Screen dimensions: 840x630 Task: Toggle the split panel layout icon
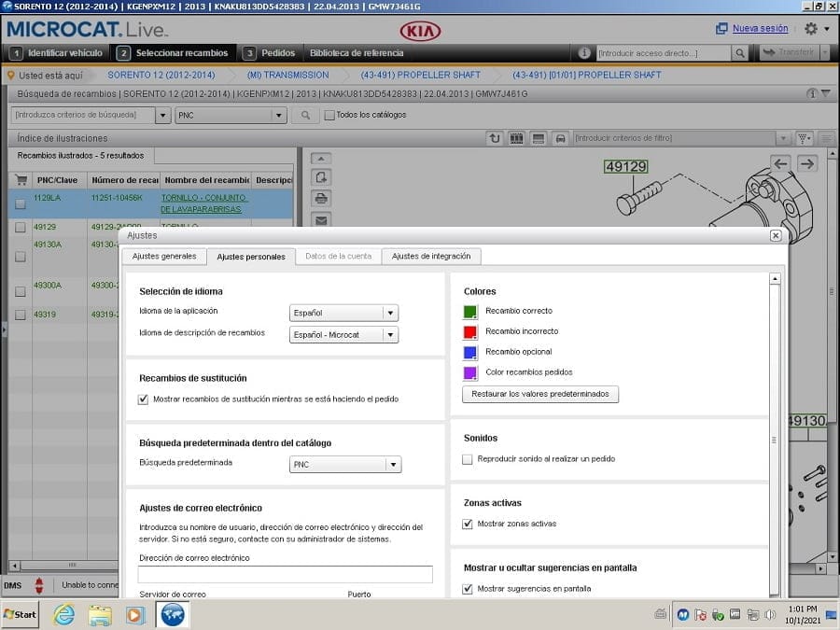coord(539,138)
